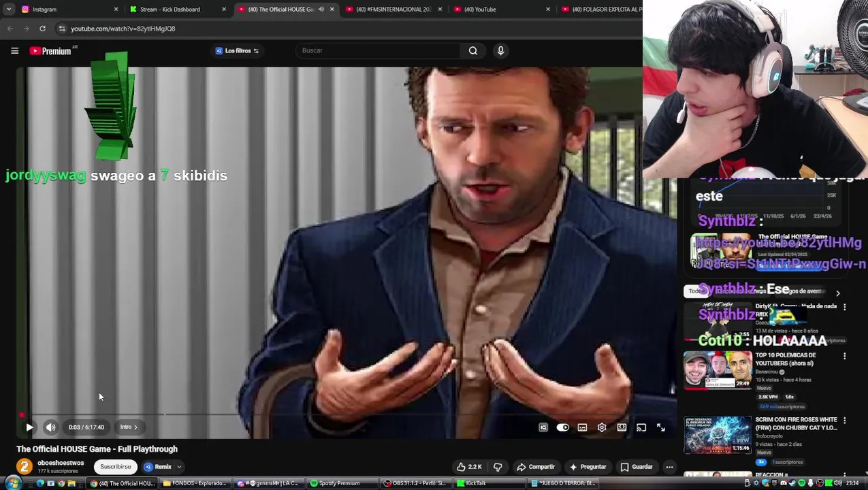Switch to FOLAGOR EXPLOTA tab
Image resolution: width=868 pixels, height=490 pixels.
coord(602,10)
